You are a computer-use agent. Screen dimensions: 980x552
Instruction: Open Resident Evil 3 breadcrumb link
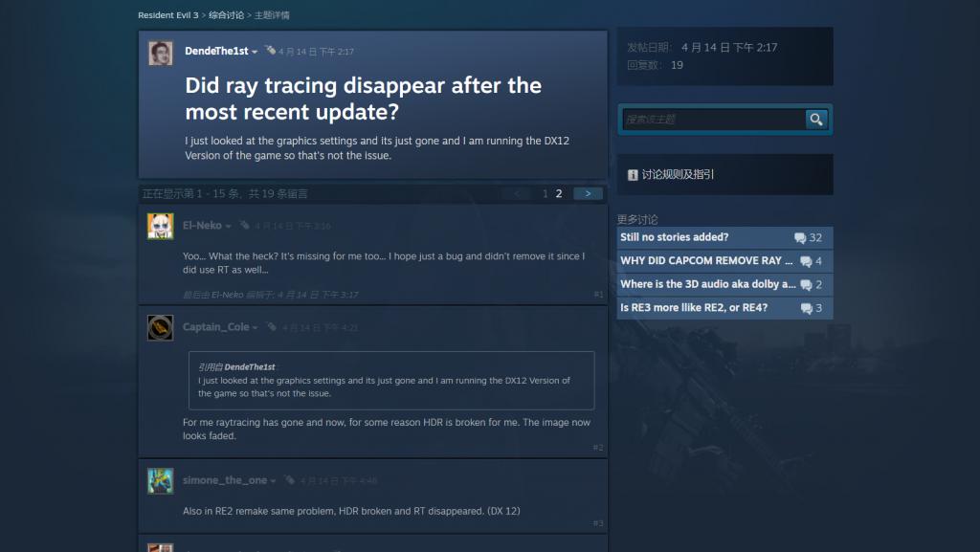(x=168, y=15)
